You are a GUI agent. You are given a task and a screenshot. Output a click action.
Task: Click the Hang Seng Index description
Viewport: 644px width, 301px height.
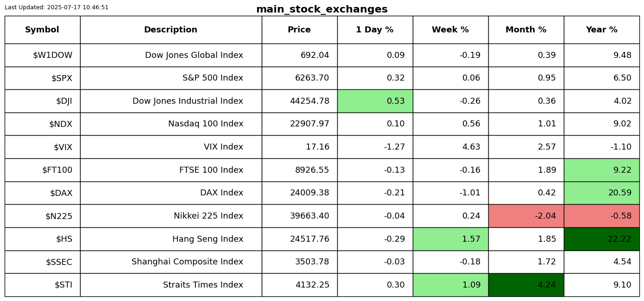tap(208, 239)
